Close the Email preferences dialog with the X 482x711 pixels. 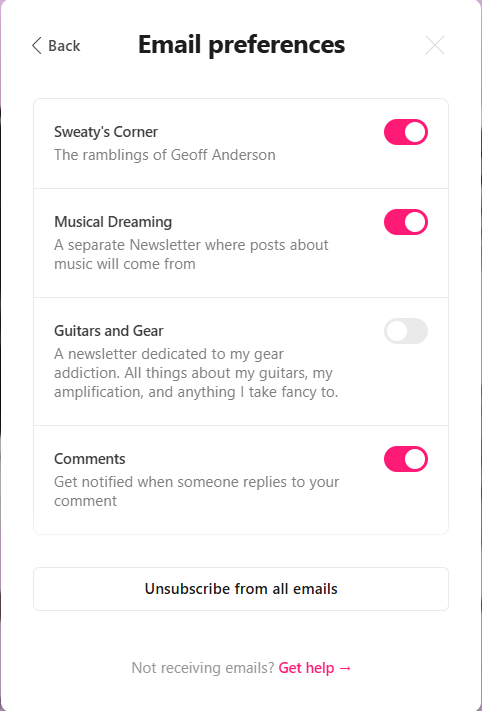(x=435, y=45)
